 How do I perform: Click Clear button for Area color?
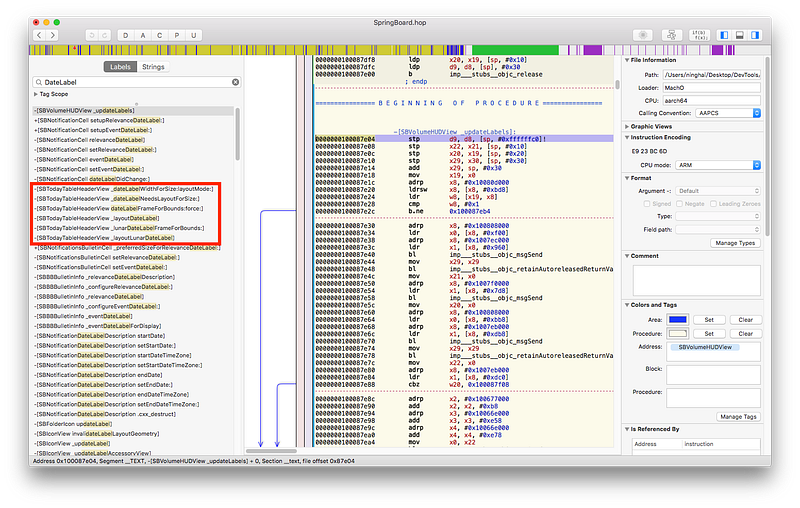(745, 320)
